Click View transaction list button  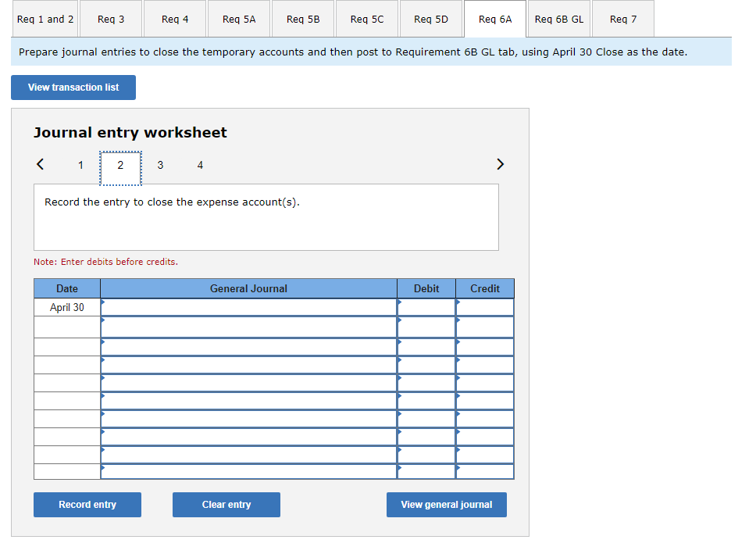(73, 88)
